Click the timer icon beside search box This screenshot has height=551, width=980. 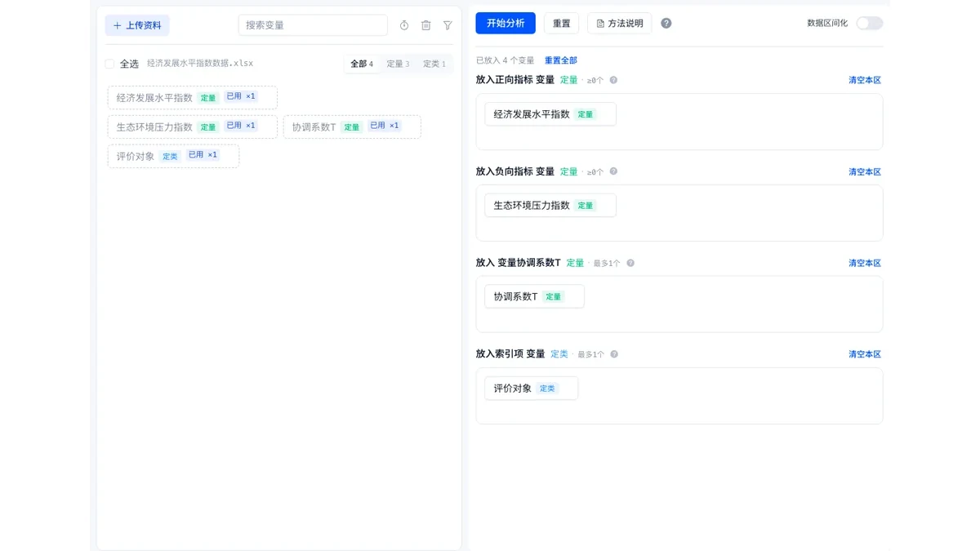(404, 25)
